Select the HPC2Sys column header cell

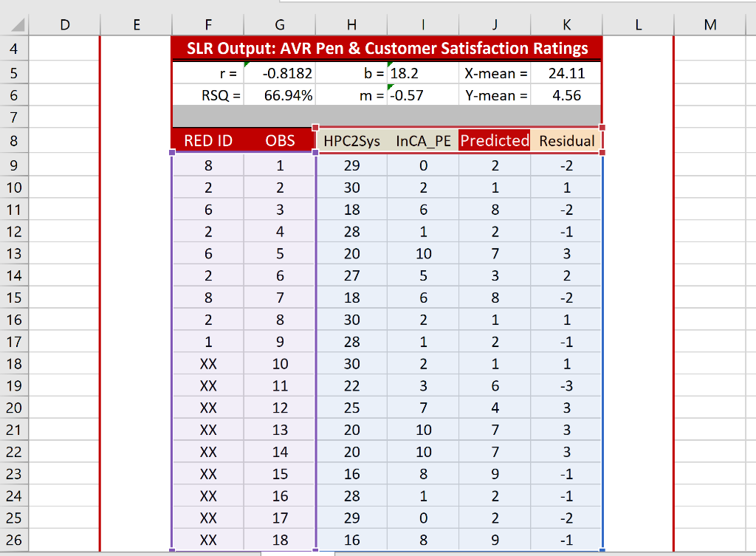pyautogui.click(x=351, y=140)
